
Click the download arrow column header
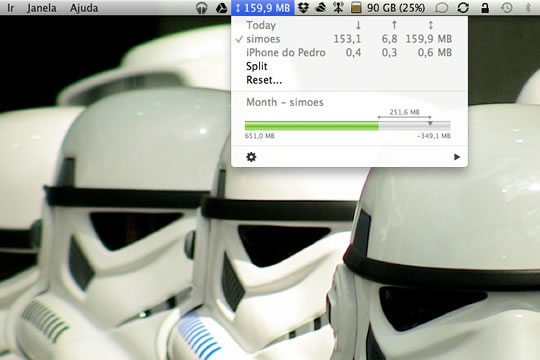[358, 25]
